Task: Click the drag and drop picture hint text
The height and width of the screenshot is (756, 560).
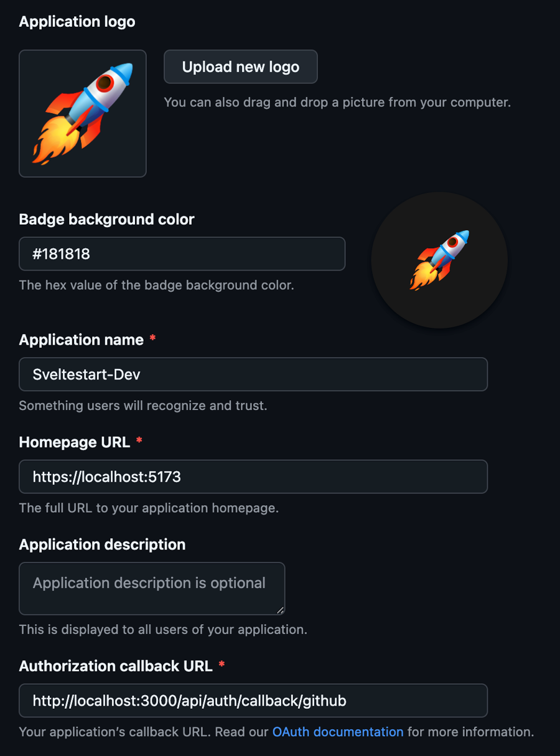Action: (x=337, y=102)
